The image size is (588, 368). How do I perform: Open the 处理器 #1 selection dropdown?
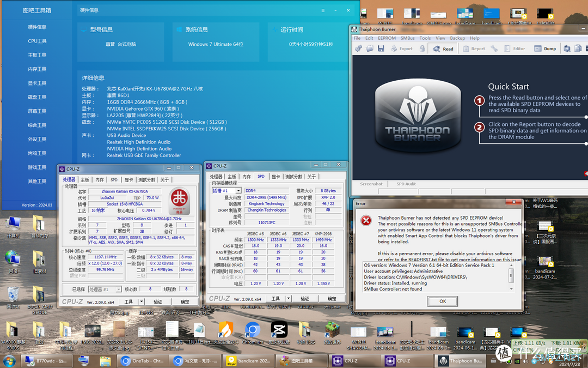click(x=119, y=289)
